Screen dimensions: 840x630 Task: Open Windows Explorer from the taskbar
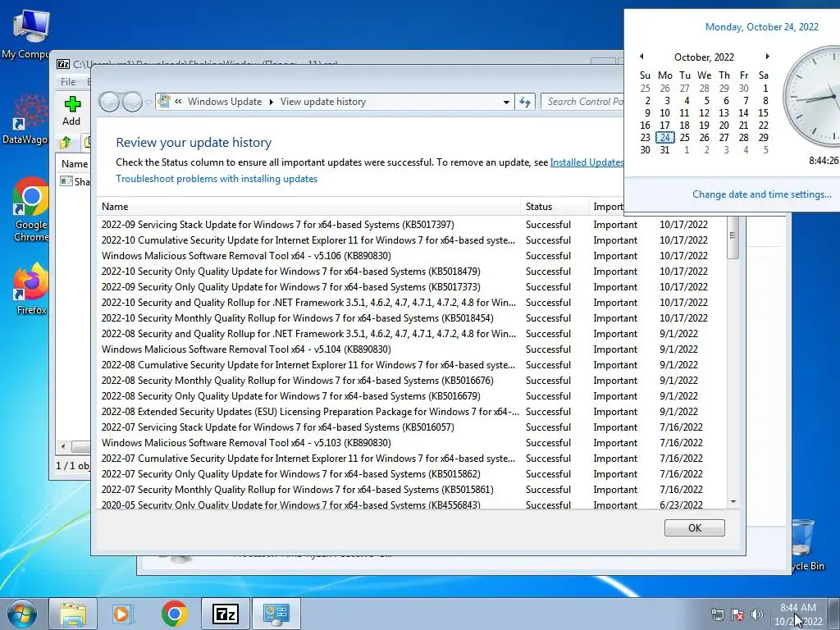(73, 614)
